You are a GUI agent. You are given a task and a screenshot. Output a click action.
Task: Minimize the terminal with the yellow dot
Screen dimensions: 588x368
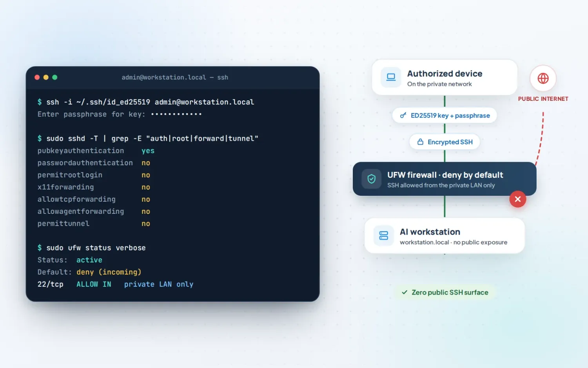(46, 77)
